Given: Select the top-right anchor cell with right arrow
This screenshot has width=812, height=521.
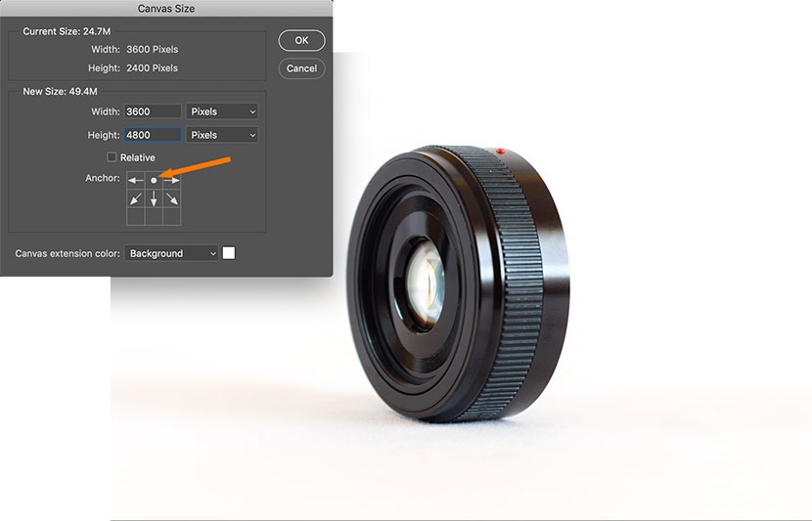Looking at the screenshot, I should pyautogui.click(x=172, y=180).
